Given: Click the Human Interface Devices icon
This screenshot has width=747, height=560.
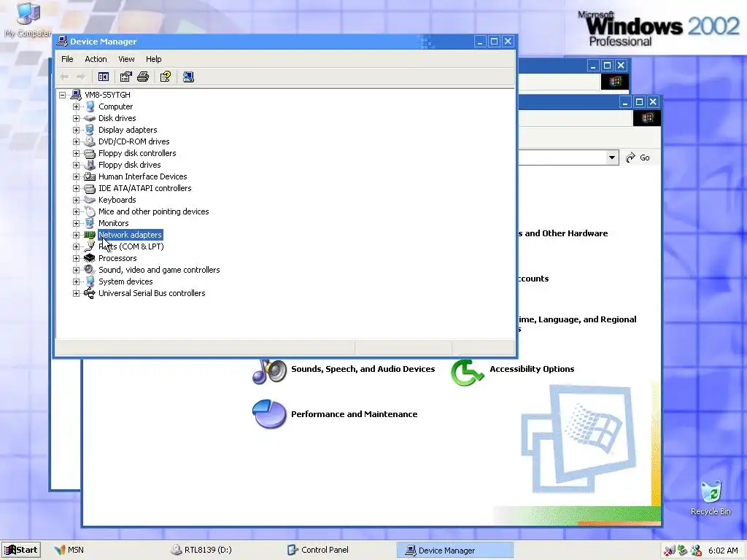Looking at the screenshot, I should (90, 176).
